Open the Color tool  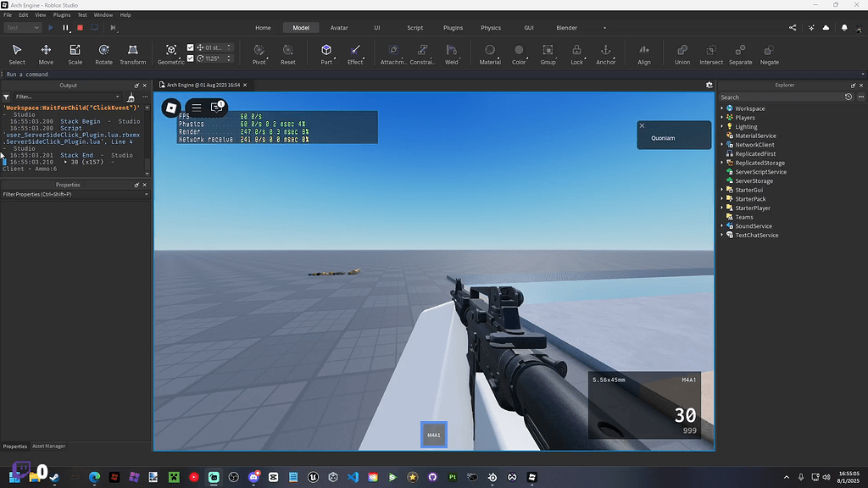pos(520,53)
